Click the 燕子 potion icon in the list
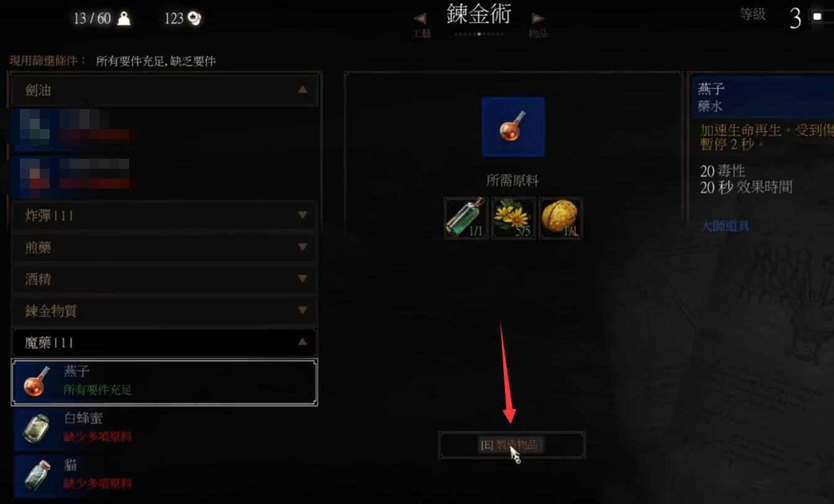 click(x=36, y=382)
